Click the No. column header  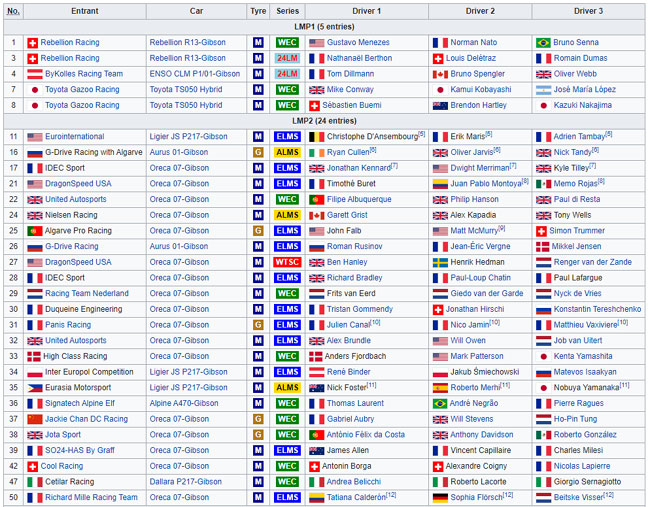[13, 11]
